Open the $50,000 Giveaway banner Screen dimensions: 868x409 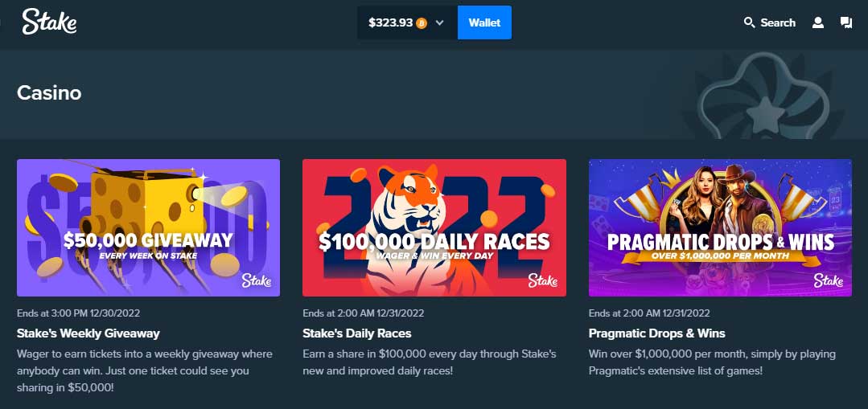pos(148,227)
